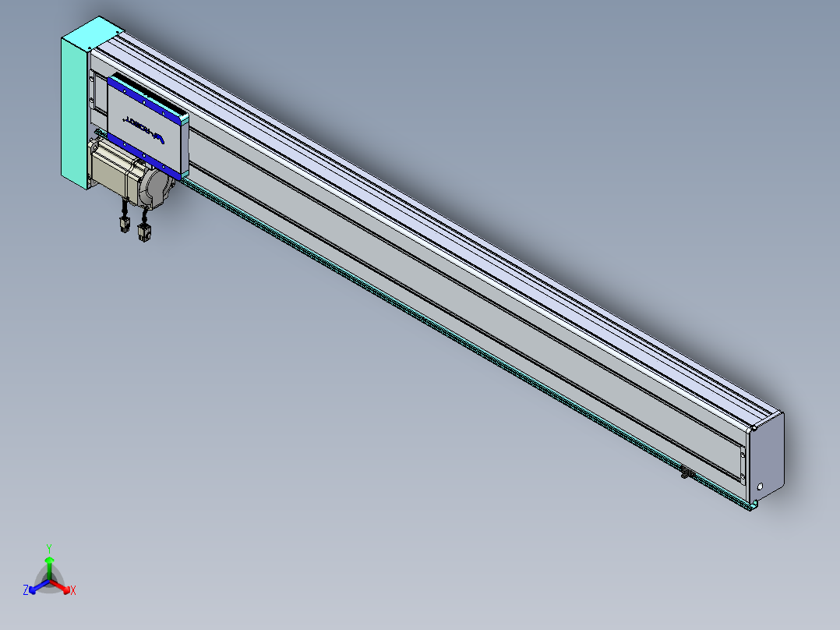
Task: Select the small black sensor near far end
Action: pyautogui.click(x=686, y=473)
